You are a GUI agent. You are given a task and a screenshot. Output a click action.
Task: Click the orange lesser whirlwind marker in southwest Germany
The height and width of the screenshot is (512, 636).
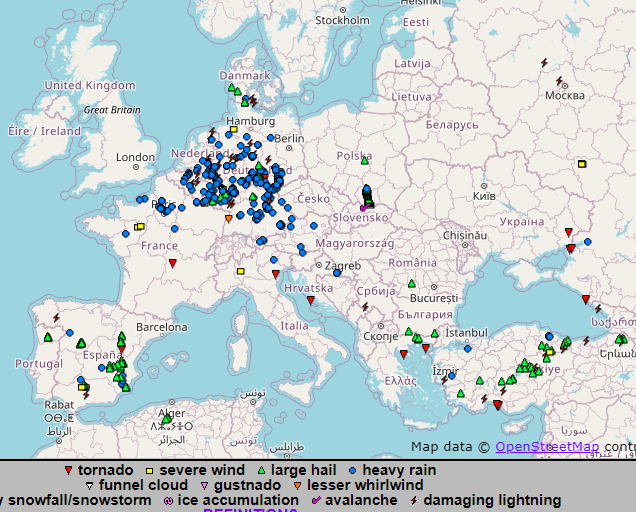[x=228, y=219]
